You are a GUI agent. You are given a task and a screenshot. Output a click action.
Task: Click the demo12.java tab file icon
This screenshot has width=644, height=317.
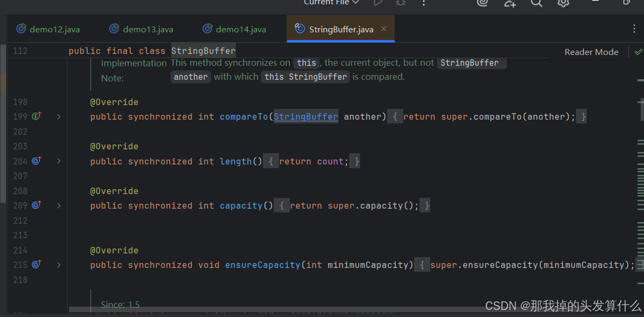pos(21,29)
